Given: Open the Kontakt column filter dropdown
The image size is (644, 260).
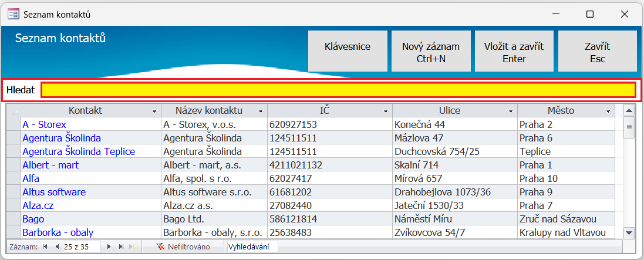Looking at the screenshot, I should [x=155, y=111].
